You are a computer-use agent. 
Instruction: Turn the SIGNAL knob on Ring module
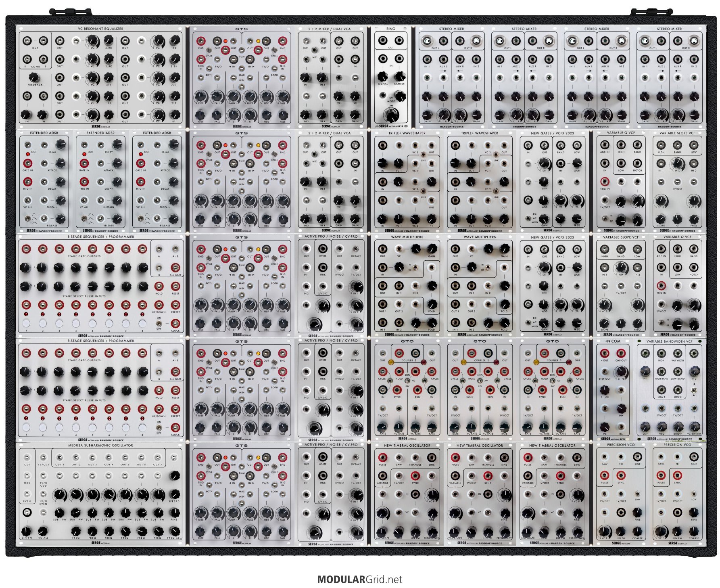pyautogui.click(x=382, y=77)
